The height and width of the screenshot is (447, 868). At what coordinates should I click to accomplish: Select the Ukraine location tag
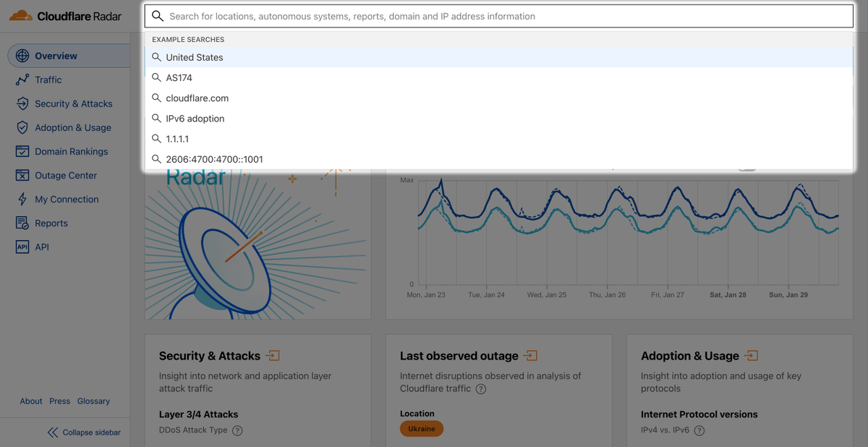tap(422, 428)
